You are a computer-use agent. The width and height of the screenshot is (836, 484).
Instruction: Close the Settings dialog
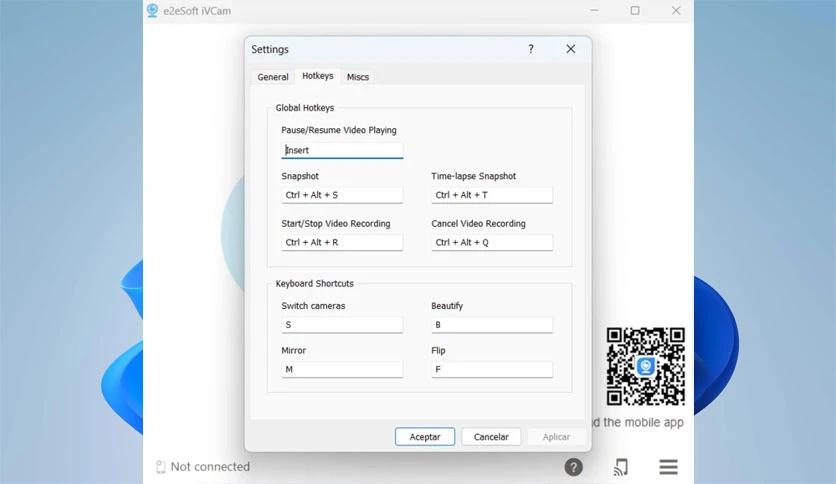click(x=570, y=49)
